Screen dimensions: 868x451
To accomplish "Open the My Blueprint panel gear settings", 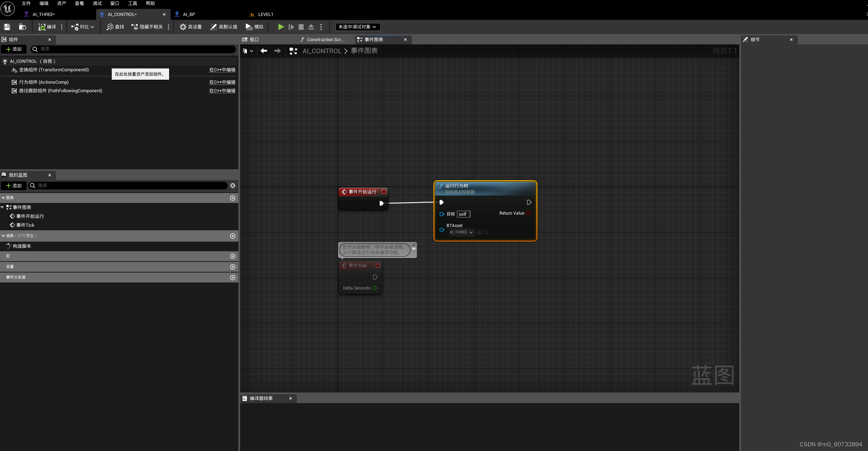I will 233,186.
